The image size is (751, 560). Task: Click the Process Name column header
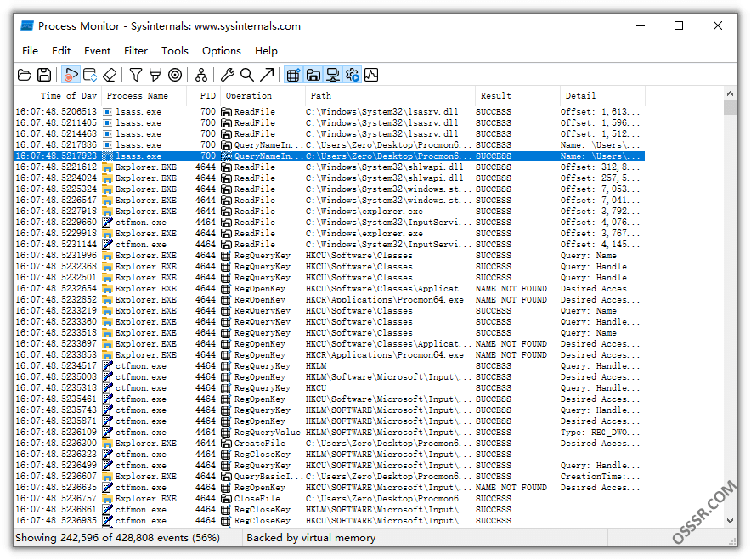coord(144,96)
